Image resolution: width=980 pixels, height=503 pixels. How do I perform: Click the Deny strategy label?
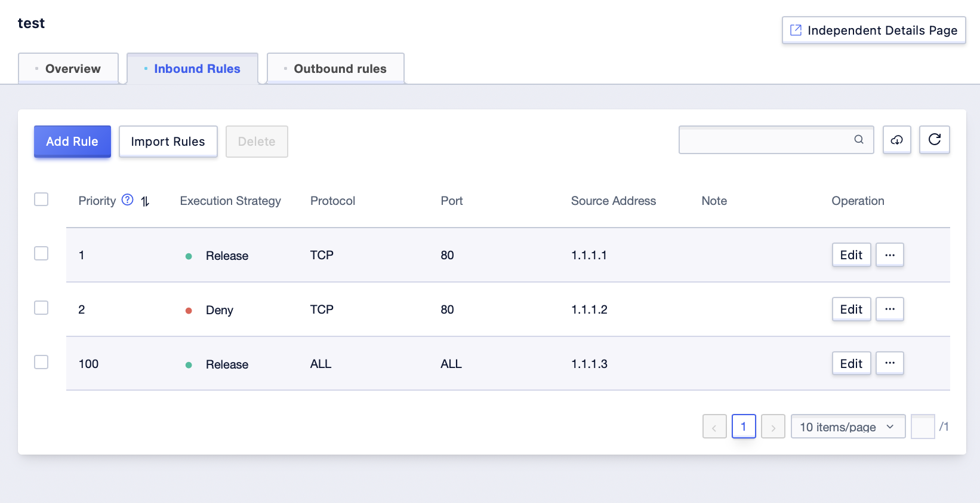(x=220, y=310)
